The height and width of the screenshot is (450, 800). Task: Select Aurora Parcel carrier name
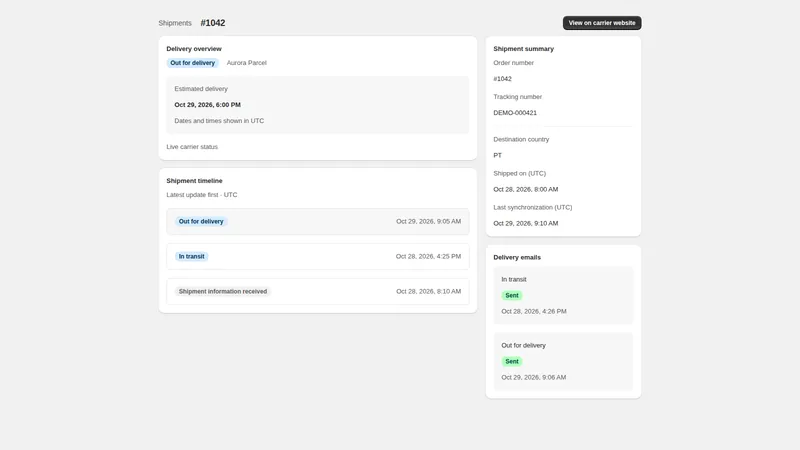[x=246, y=63]
